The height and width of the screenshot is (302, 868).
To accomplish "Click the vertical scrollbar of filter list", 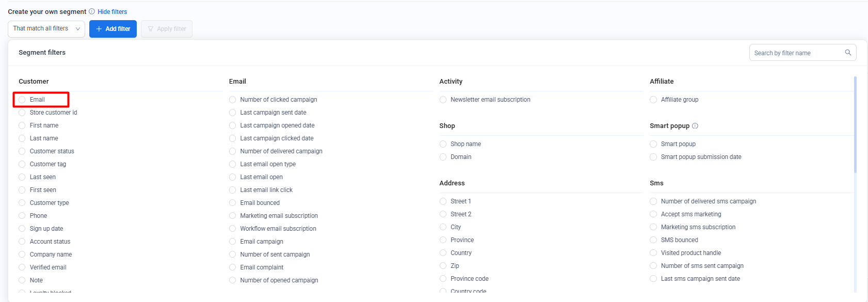I will coord(855,125).
